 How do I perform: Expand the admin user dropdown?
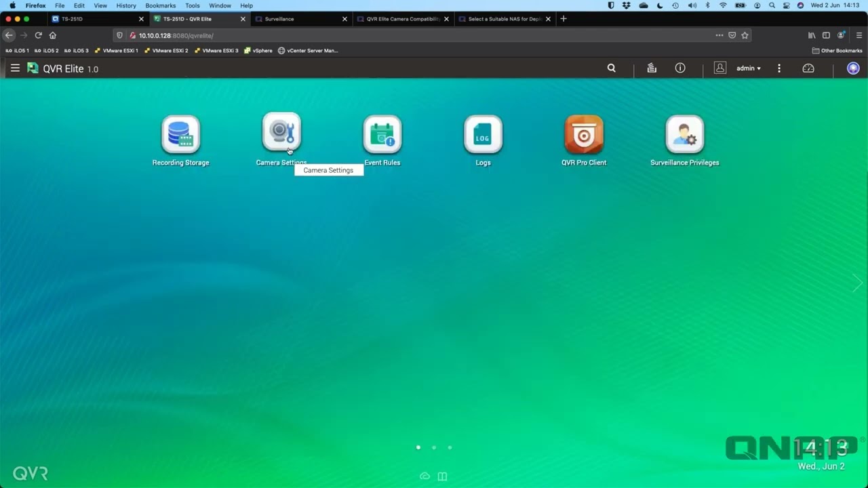(x=749, y=68)
